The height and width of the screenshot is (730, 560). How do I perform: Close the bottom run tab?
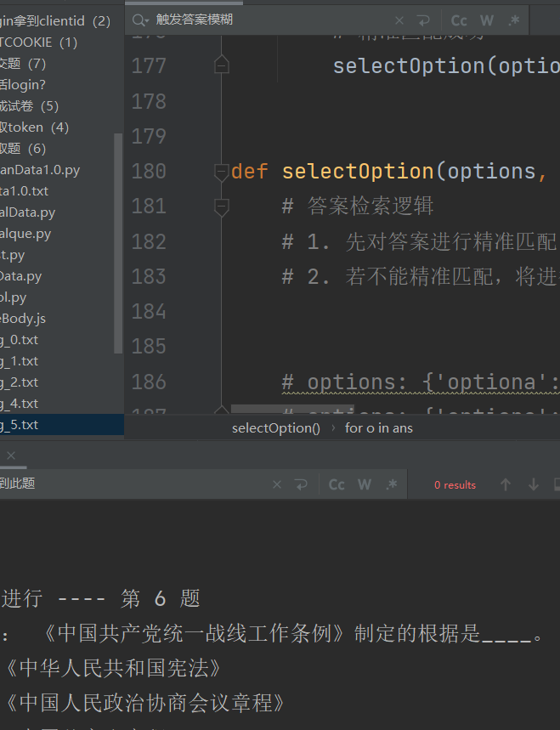pos(11,456)
